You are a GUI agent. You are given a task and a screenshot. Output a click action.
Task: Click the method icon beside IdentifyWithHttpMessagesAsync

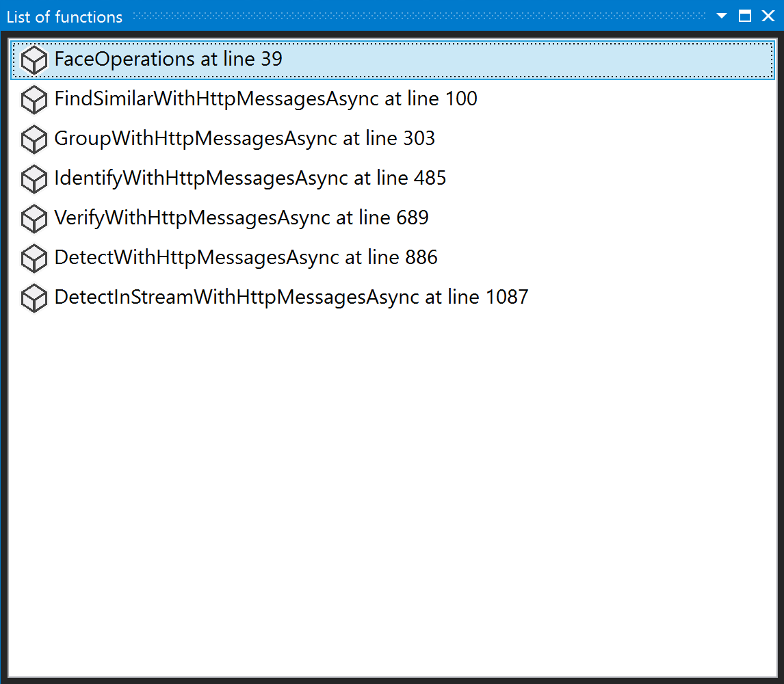click(34, 179)
